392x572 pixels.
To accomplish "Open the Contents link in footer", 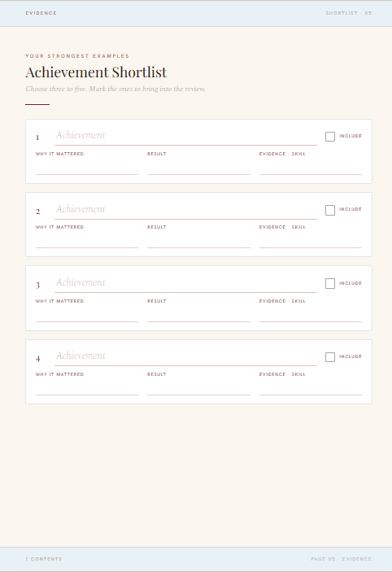I will [44, 559].
